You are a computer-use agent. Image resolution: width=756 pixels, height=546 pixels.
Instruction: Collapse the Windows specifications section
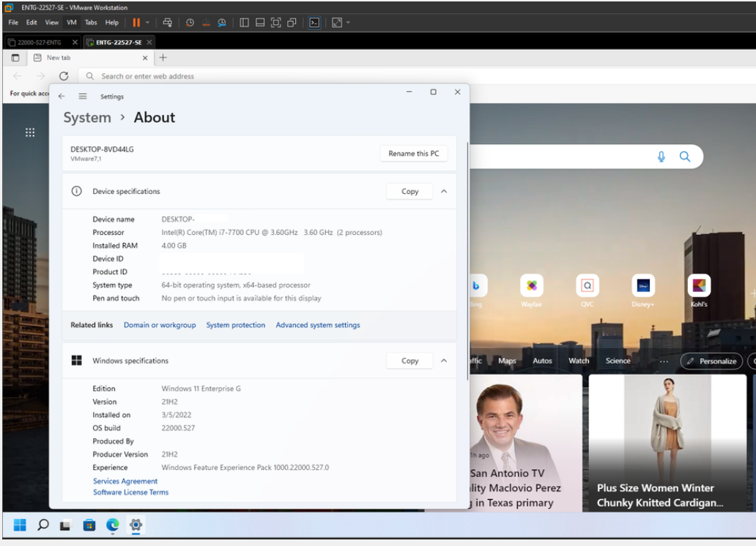[x=444, y=361]
